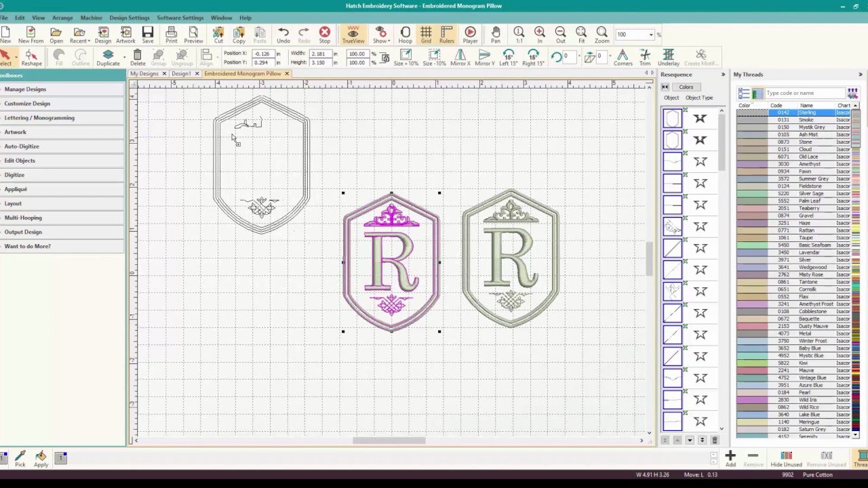The width and height of the screenshot is (868, 488).
Task: Open the Software Settings menu
Action: pos(180,18)
